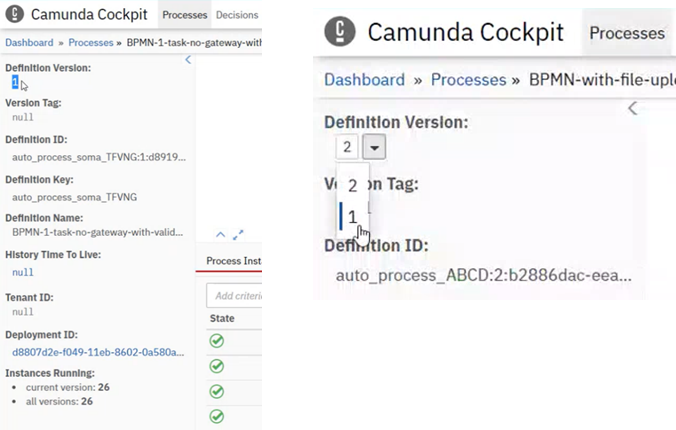Click the maximize diagram arrows icon

click(238, 235)
